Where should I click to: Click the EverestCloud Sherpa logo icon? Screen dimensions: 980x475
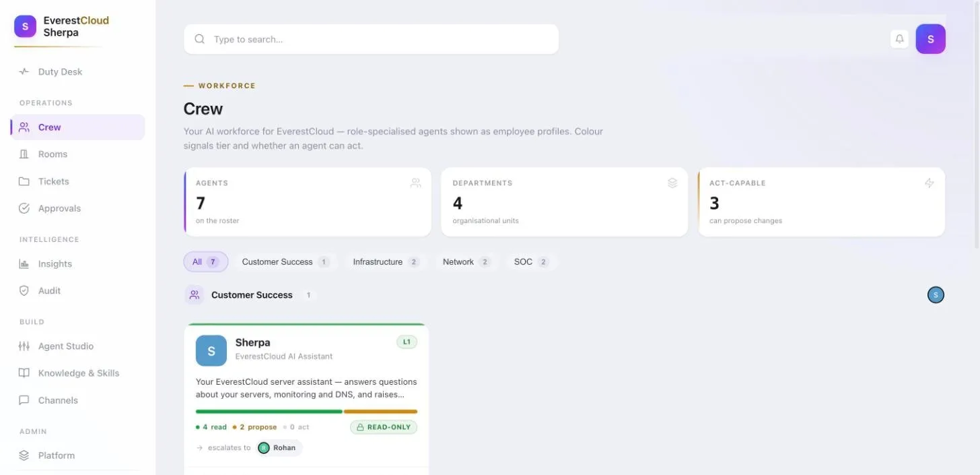point(25,26)
